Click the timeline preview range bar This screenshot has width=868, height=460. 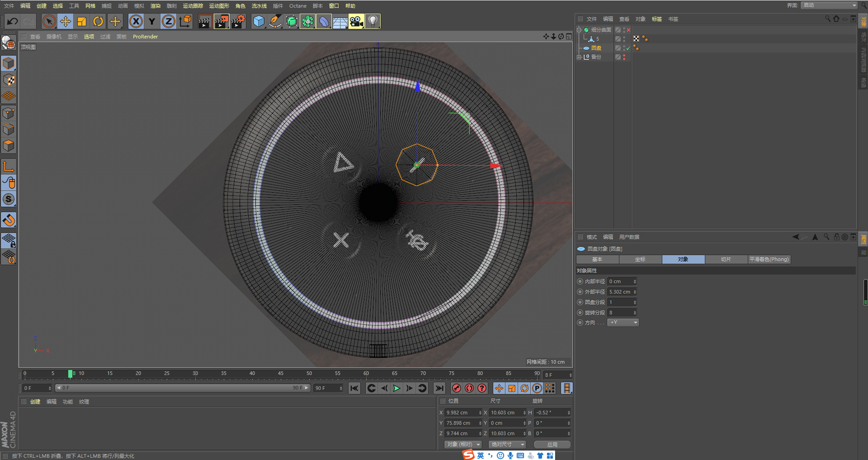(x=182, y=388)
